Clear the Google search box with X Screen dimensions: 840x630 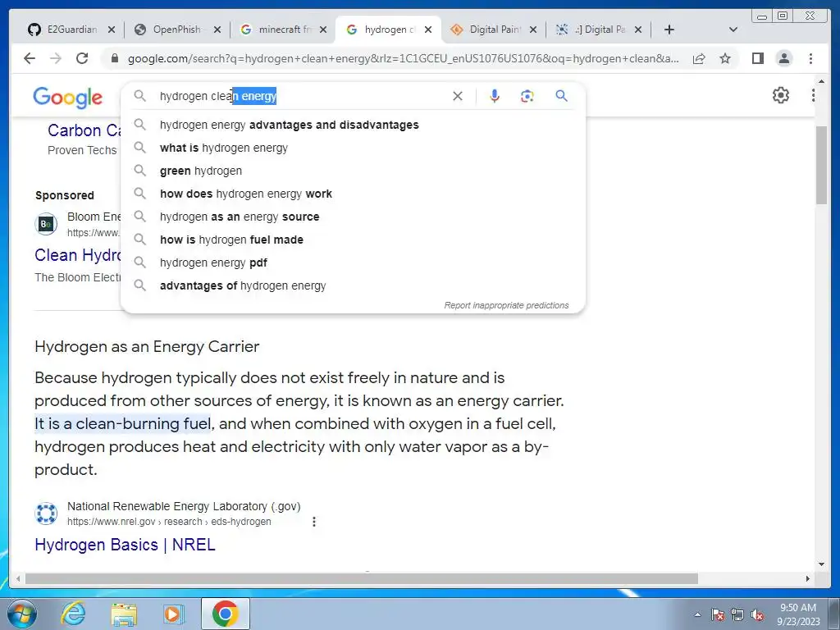pyautogui.click(x=458, y=96)
